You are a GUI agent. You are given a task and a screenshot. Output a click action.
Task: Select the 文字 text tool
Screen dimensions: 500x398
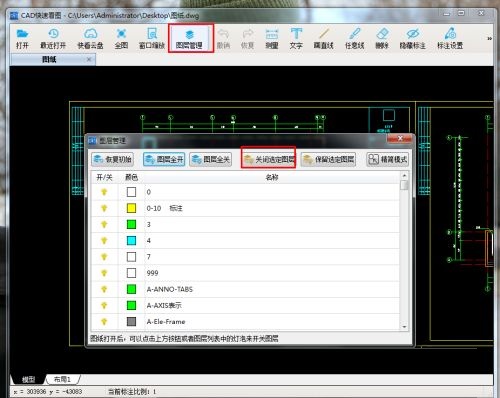pyautogui.click(x=296, y=38)
